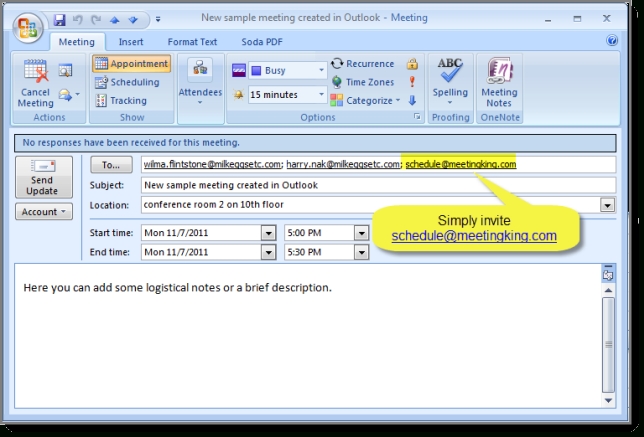Show the Scheduling view
Image resolution: width=644 pixels, height=437 pixels.
(x=127, y=82)
